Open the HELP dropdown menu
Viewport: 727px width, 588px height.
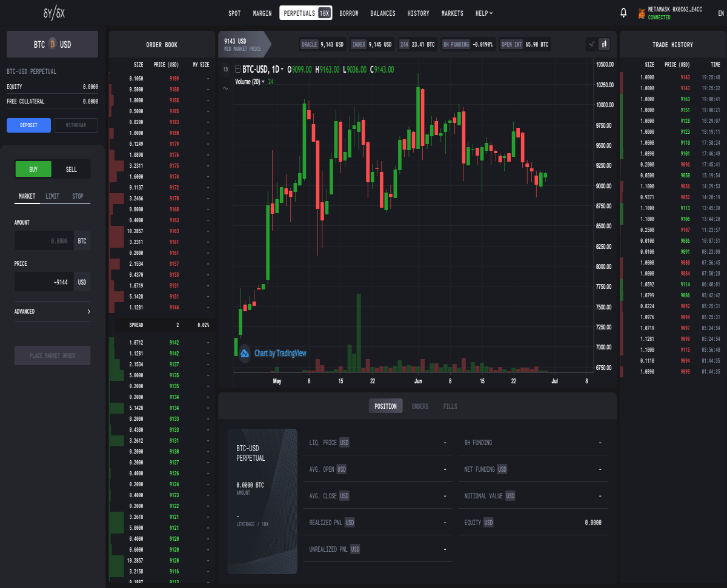[483, 13]
